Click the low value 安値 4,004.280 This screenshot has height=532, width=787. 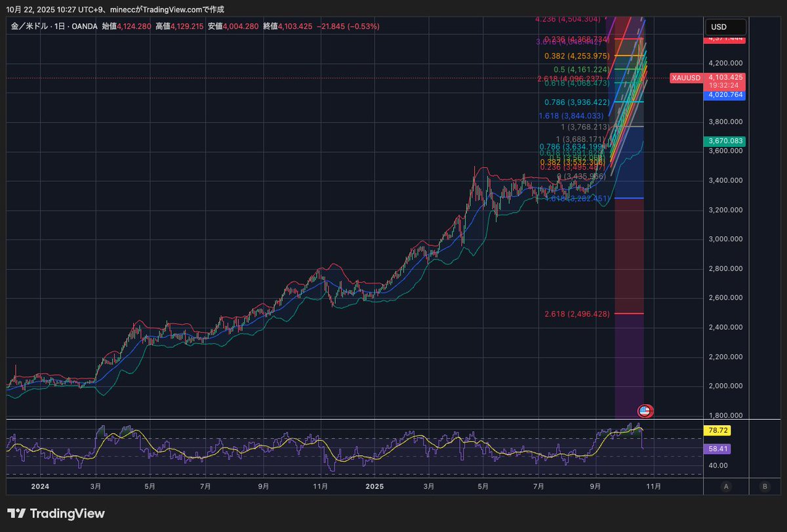coord(232,26)
